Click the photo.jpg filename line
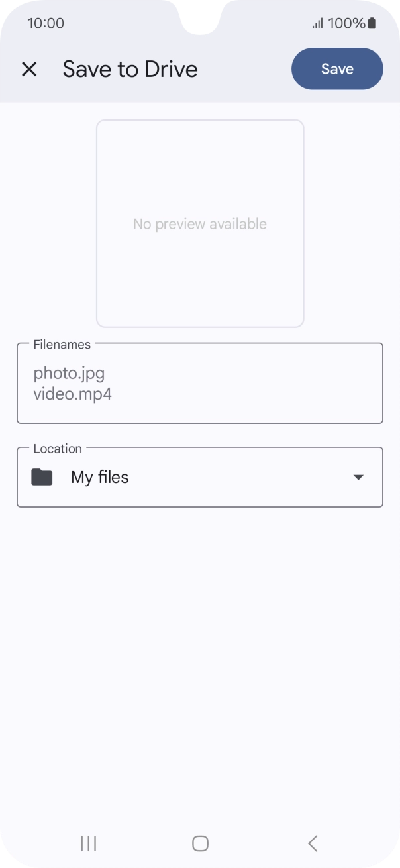This screenshot has width=400, height=868. (70, 373)
